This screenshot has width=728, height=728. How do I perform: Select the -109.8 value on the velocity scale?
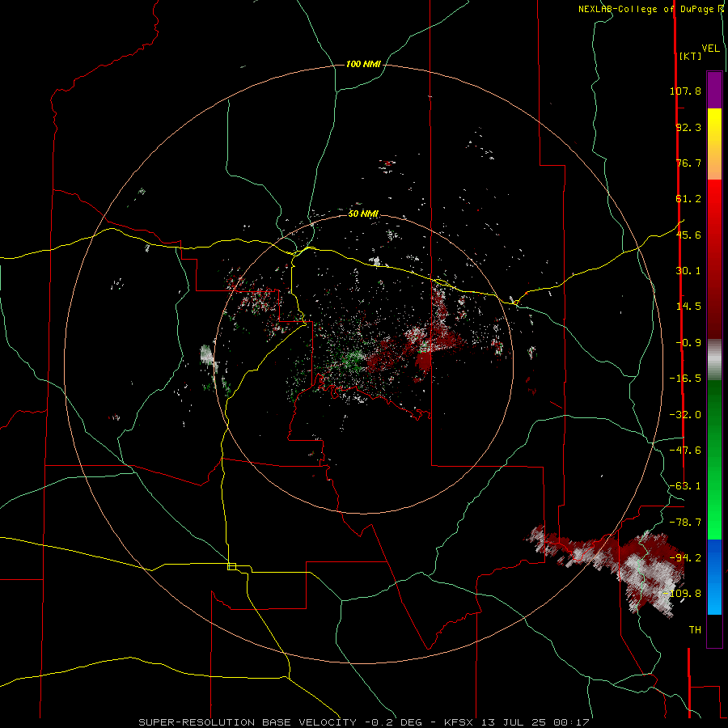coord(682,594)
